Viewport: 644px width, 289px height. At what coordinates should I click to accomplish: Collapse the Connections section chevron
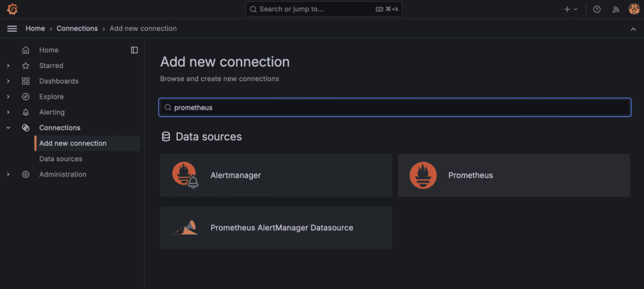8,128
